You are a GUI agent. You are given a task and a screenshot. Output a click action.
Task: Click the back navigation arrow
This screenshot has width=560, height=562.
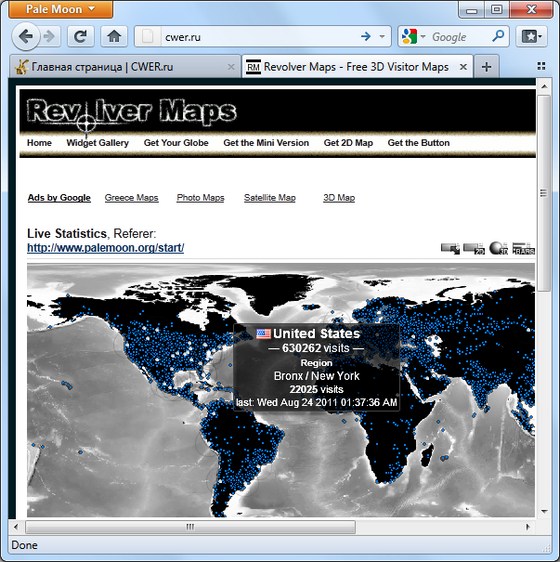[26, 37]
